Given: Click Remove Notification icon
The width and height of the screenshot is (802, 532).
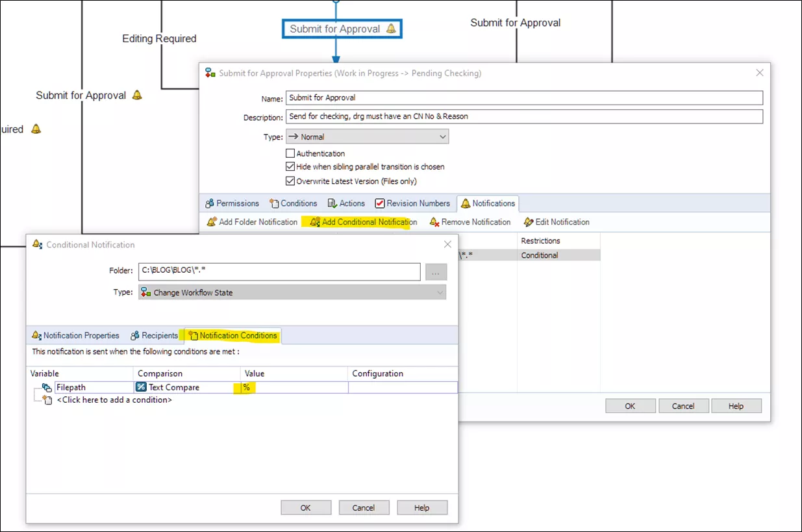Looking at the screenshot, I should pos(434,222).
